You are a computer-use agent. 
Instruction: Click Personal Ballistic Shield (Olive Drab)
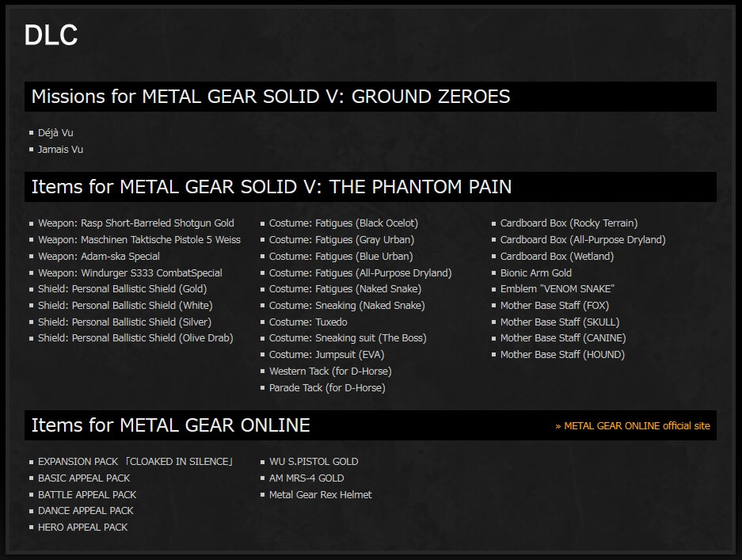135,338
